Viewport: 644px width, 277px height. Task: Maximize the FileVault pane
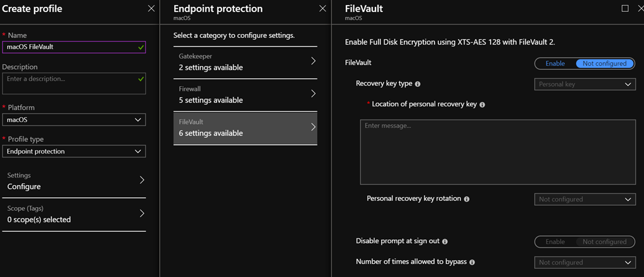pos(625,9)
